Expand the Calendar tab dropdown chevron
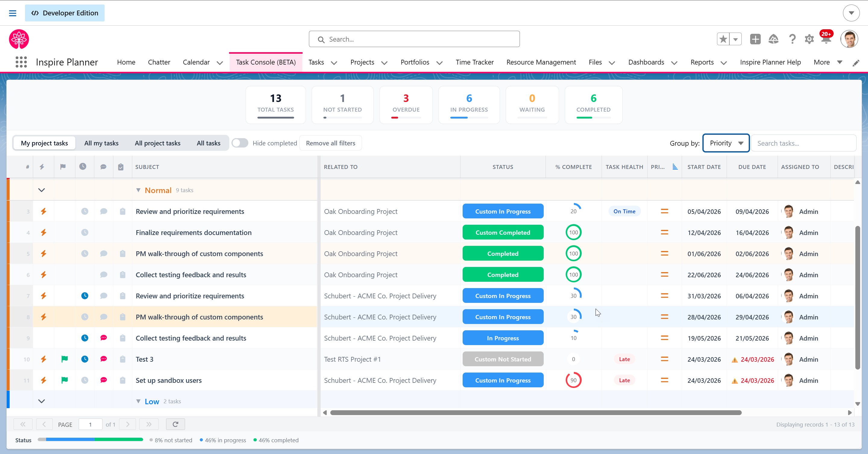The height and width of the screenshot is (454, 868). 220,63
